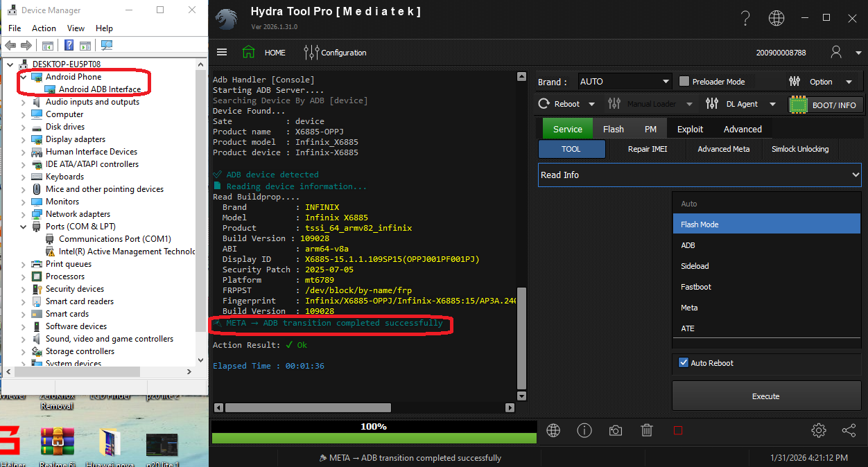868x467 pixels.
Task: Collapse the DESKTOP-EU5PT08 root node
Action: [9, 64]
